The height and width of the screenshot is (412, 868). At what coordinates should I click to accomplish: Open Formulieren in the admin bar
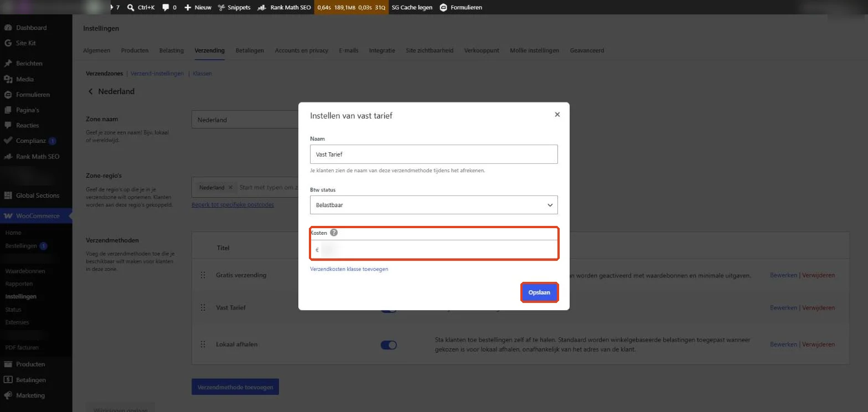(x=461, y=7)
